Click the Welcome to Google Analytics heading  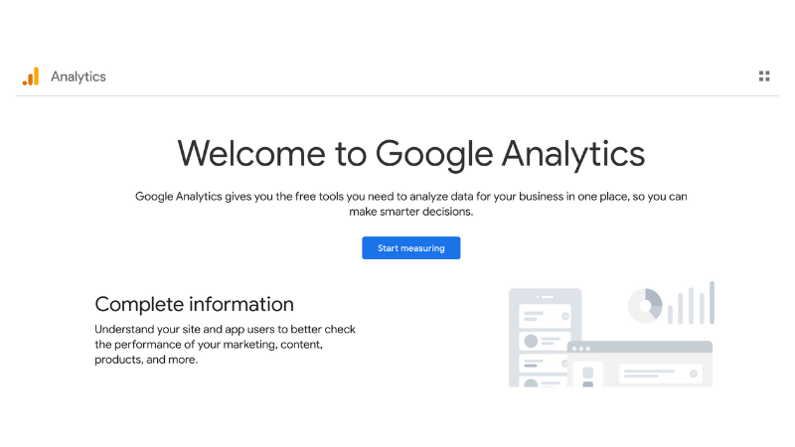point(411,154)
